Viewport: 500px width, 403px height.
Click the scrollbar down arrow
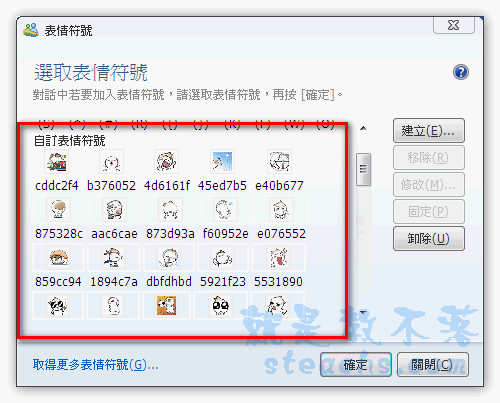click(x=364, y=312)
